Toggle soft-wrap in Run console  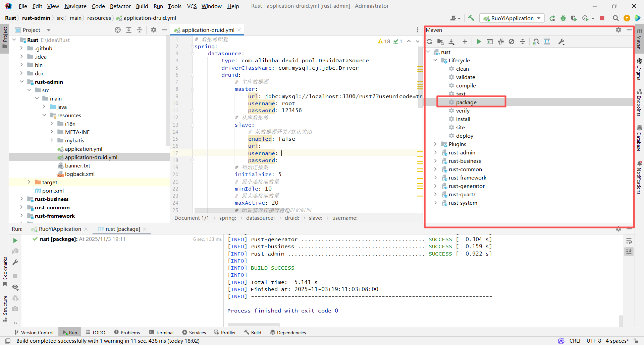click(x=629, y=241)
